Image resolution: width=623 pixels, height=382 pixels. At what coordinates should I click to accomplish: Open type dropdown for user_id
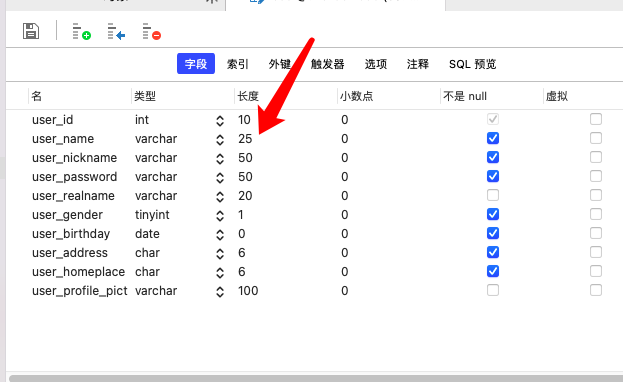coord(220,121)
